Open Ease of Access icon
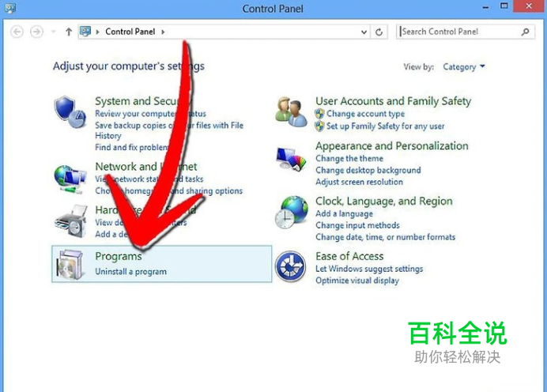 point(290,266)
